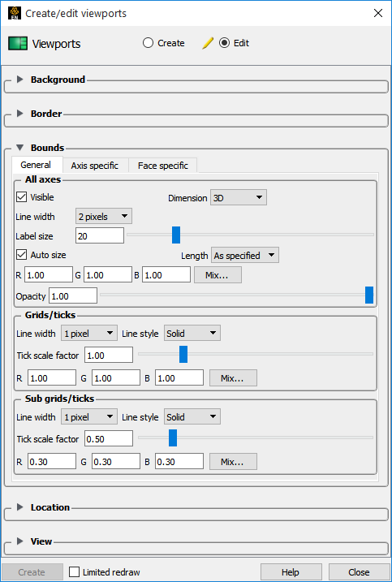The image size is (392, 582).
Task: Expand the Background section triangle
Action: coord(20,79)
